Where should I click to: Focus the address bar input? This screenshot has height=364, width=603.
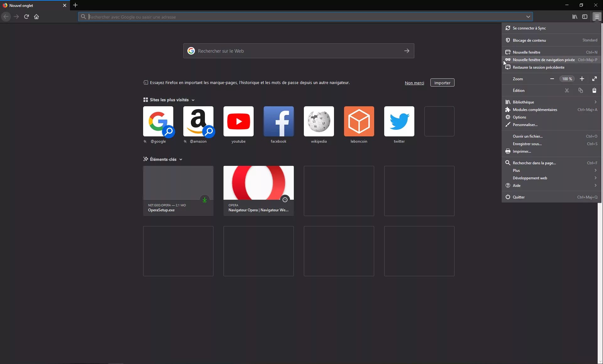click(x=305, y=17)
